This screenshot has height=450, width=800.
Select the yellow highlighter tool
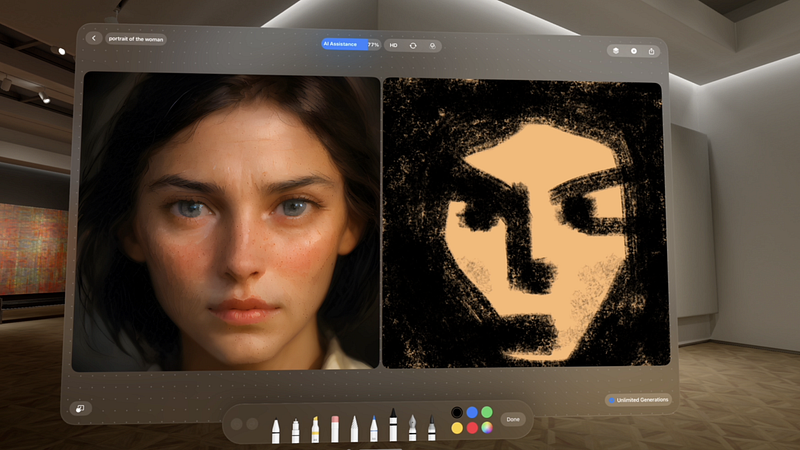coord(315,429)
